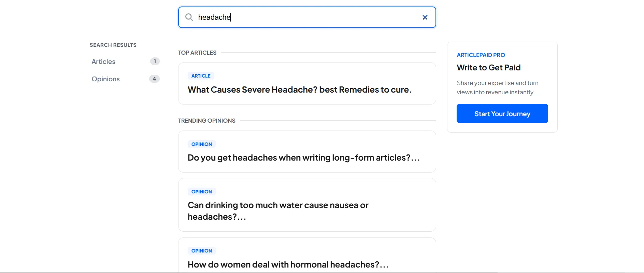Open the severe headache remedies article

[300, 90]
